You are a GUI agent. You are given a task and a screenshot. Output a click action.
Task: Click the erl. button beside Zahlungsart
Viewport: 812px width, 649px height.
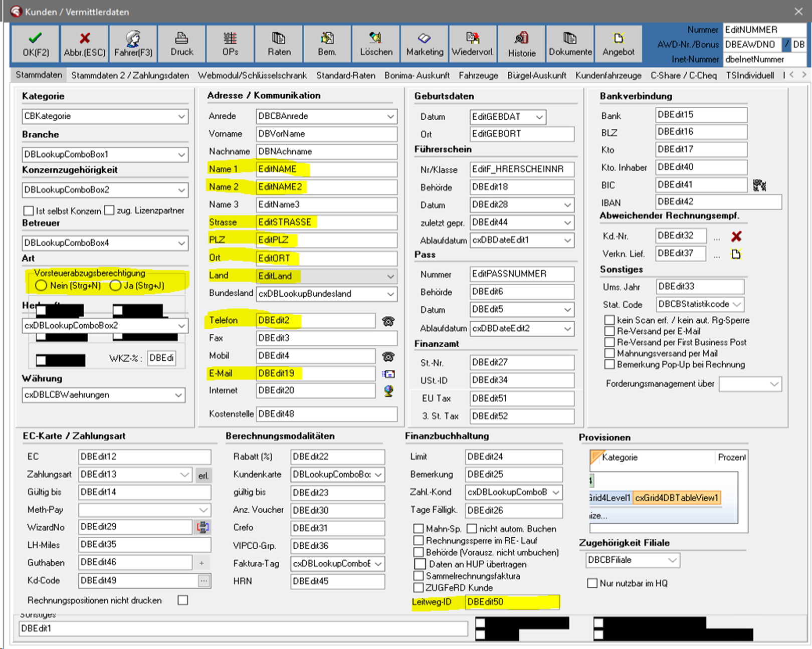[x=203, y=476]
